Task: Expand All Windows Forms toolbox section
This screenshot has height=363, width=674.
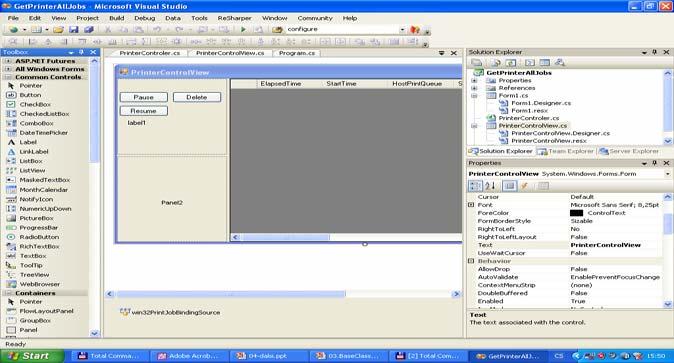Action: 8,69
